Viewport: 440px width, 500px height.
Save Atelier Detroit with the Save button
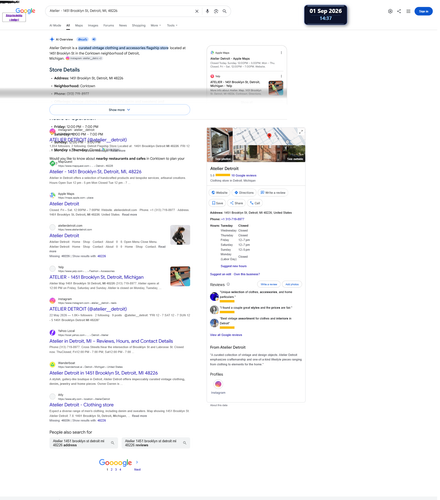pyautogui.click(x=218, y=203)
